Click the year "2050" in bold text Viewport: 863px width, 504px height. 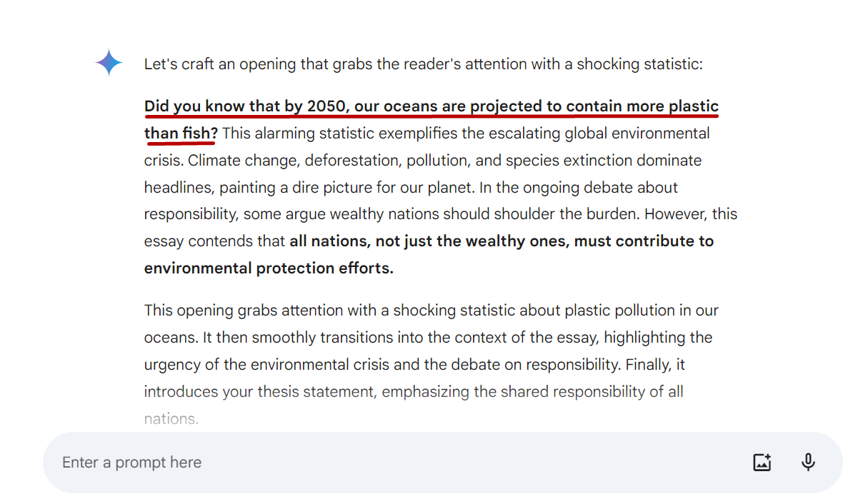(326, 106)
